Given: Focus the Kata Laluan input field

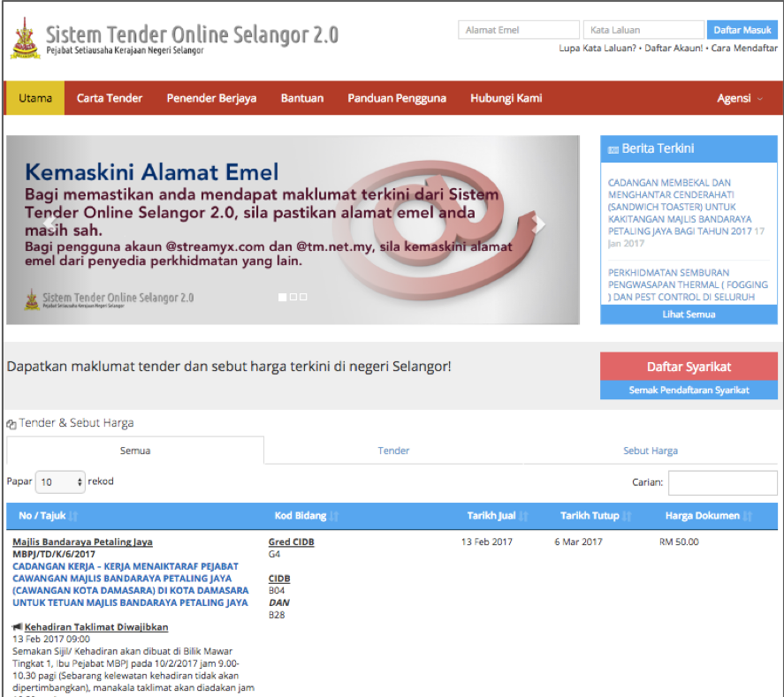Looking at the screenshot, I should (x=643, y=30).
